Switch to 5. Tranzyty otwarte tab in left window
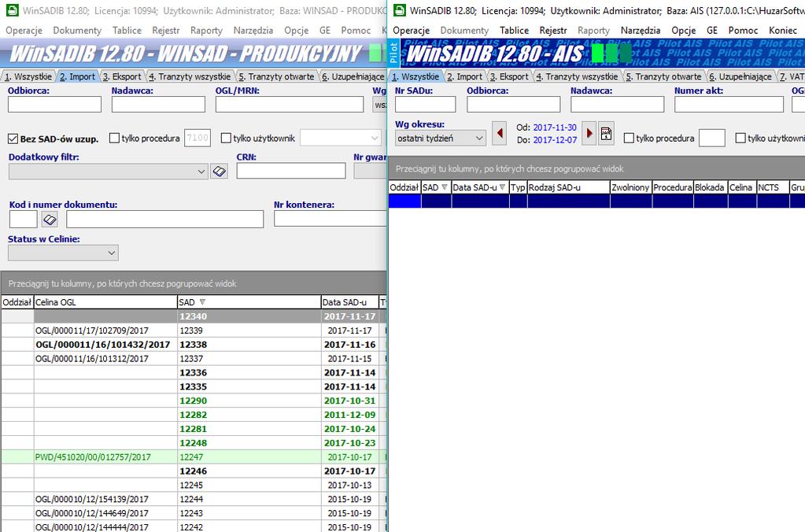Screen dimensions: 805x532 [x=276, y=76]
